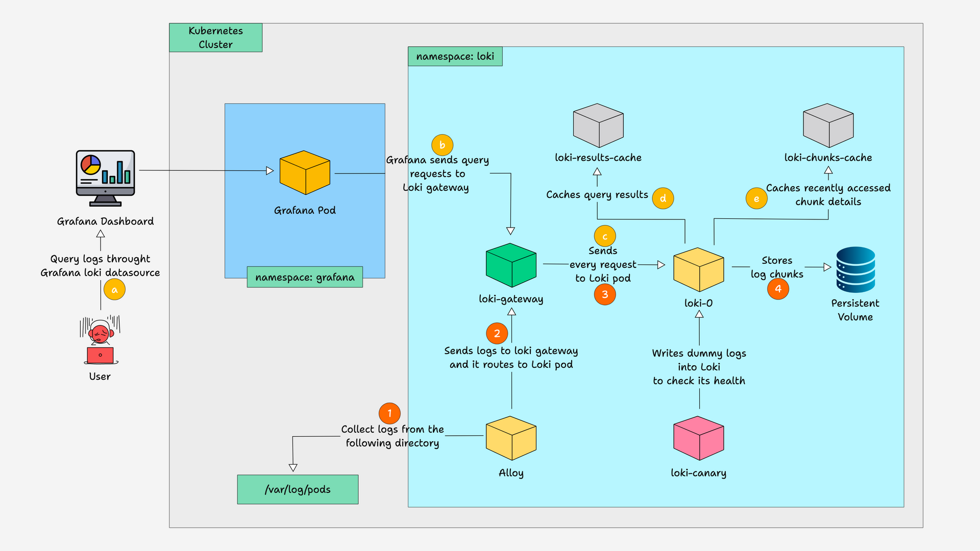Click the /var/log/pods directory label
This screenshot has width=980, height=551.
tap(298, 489)
